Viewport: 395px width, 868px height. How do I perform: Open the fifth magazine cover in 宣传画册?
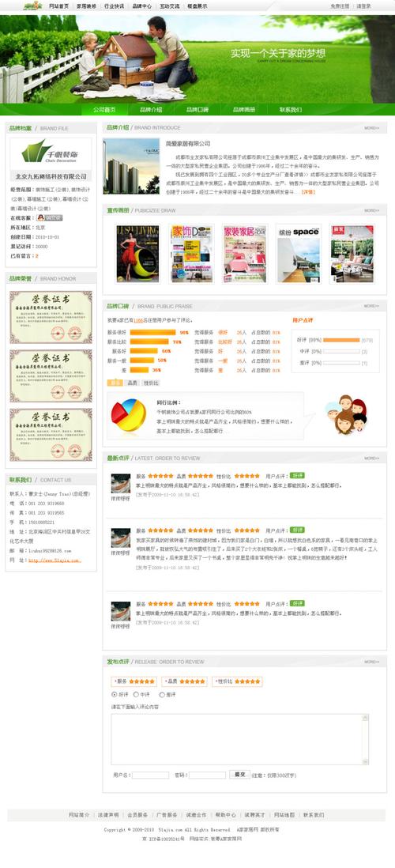pyautogui.click(x=352, y=254)
